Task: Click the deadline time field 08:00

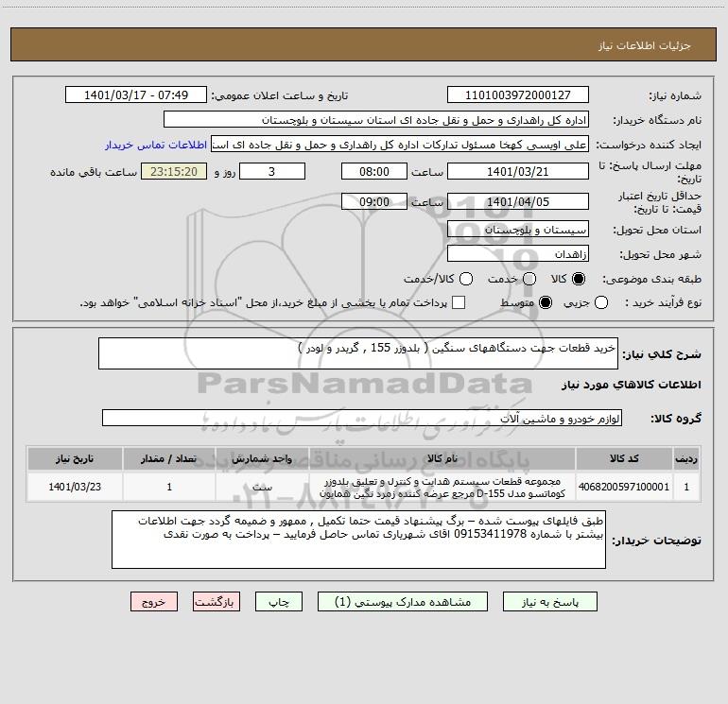Action: [x=374, y=172]
